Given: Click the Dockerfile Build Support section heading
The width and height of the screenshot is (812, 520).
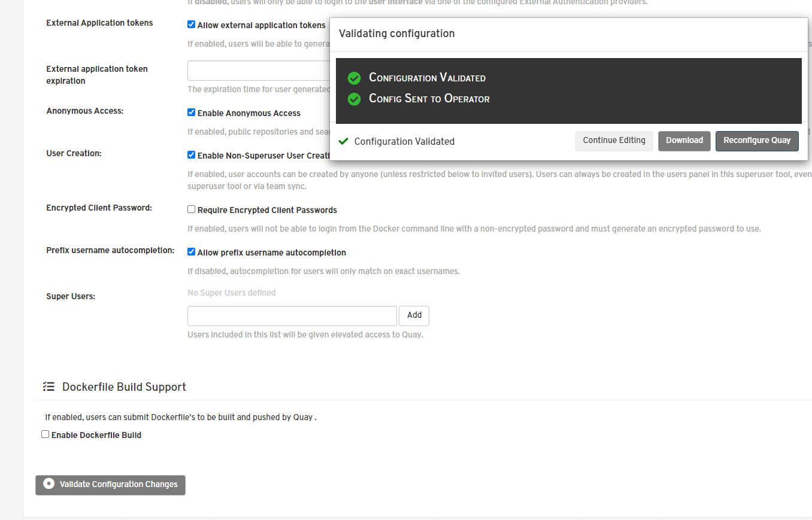Looking at the screenshot, I should click(x=124, y=387).
